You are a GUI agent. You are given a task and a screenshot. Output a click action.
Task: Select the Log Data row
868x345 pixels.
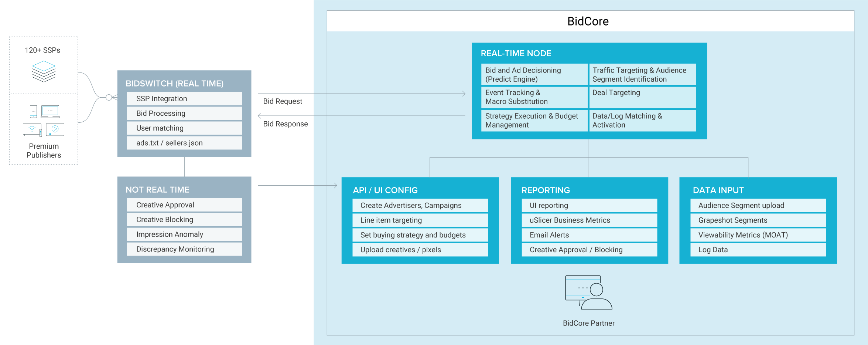(758, 250)
